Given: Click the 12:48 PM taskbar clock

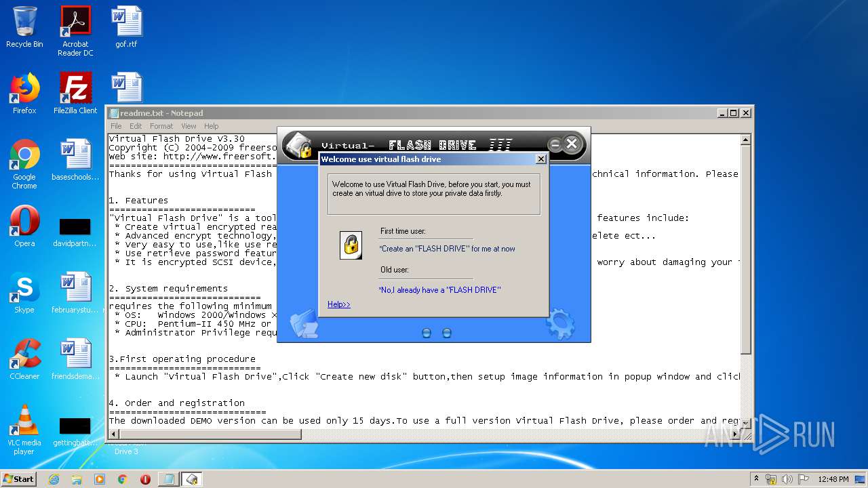Looking at the screenshot, I should click(x=833, y=479).
